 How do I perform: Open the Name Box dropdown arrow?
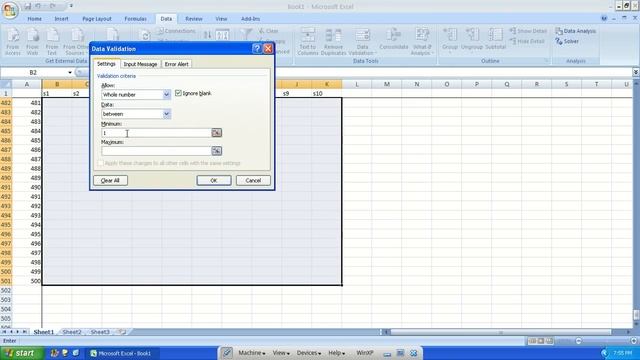pyautogui.click(x=70, y=73)
